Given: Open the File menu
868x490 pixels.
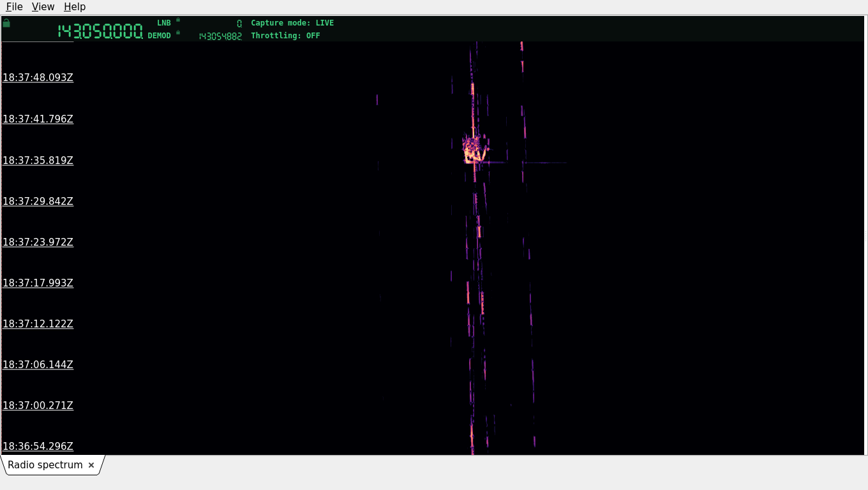Looking at the screenshot, I should [14, 6].
